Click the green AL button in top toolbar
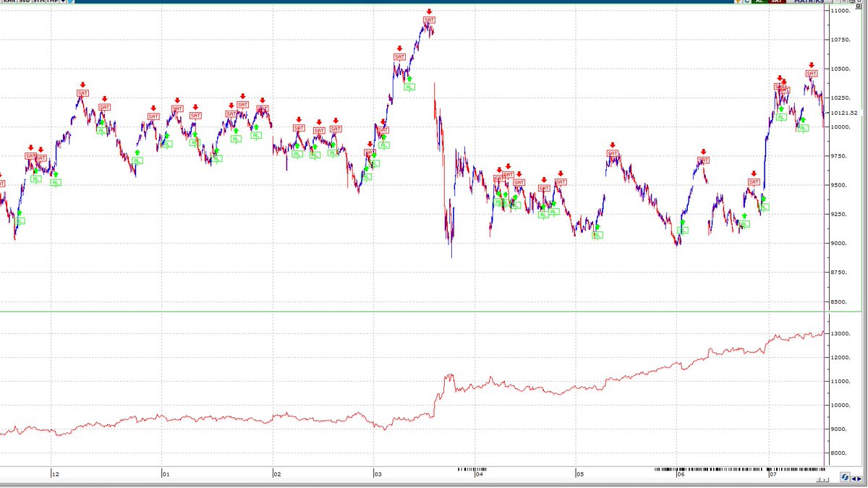The image size is (868, 488). click(759, 2)
